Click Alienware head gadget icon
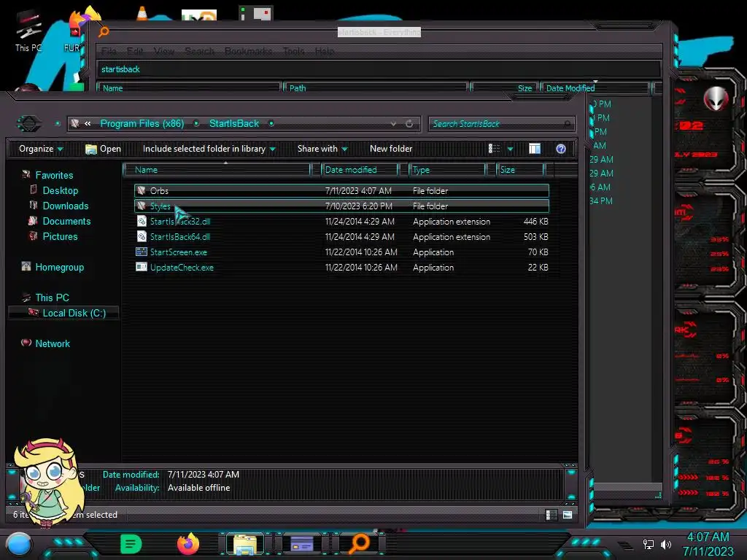 (716, 99)
